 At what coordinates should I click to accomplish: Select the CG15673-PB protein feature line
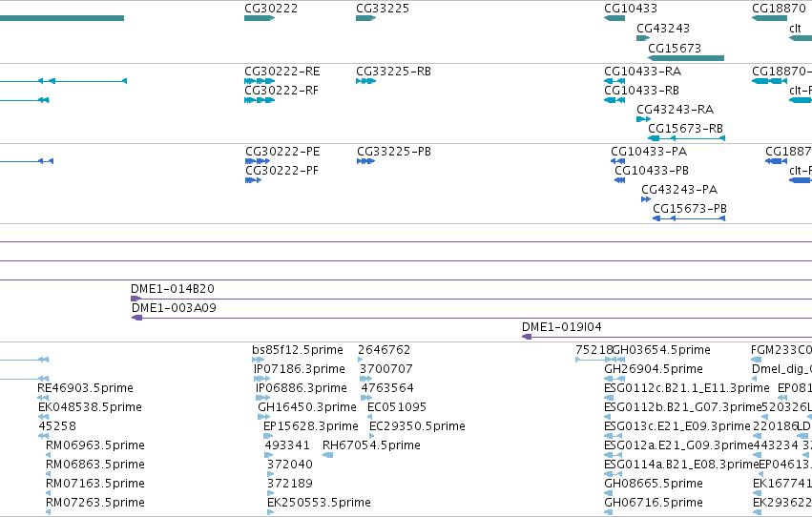pyautogui.click(x=689, y=218)
